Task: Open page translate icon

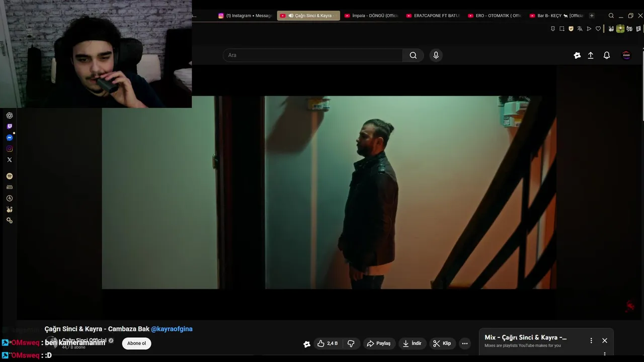Action: (x=580, y=29)
